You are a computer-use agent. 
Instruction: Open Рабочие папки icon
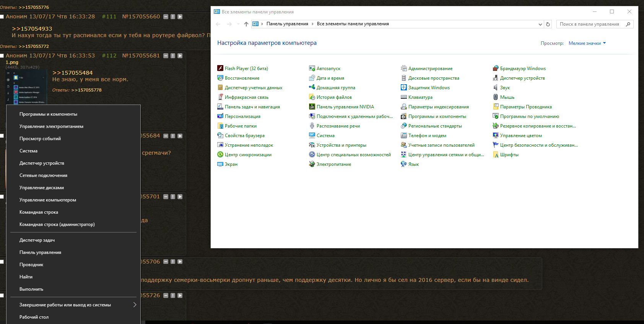point(220,126)
